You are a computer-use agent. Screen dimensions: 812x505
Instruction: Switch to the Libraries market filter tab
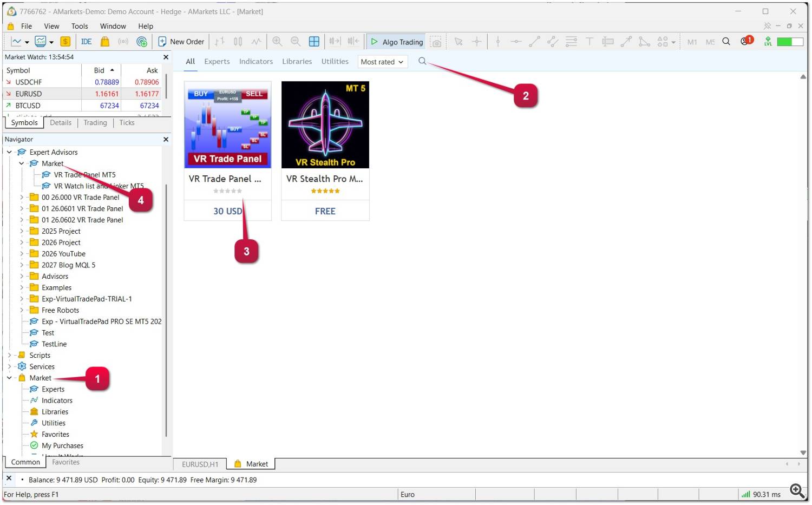(297, 61)
